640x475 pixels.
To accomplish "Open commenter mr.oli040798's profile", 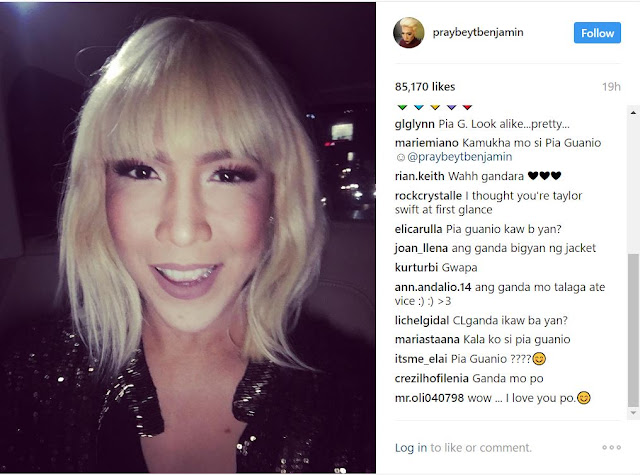I will 429,398.
